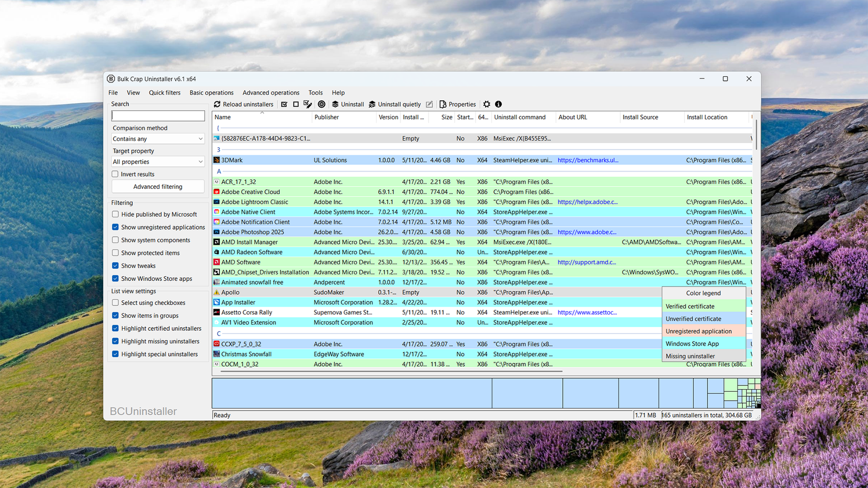This screenshot has height=488, width=868.
Task: Click the horizontal scrollbar under the list
Action: tap(391, 371)
